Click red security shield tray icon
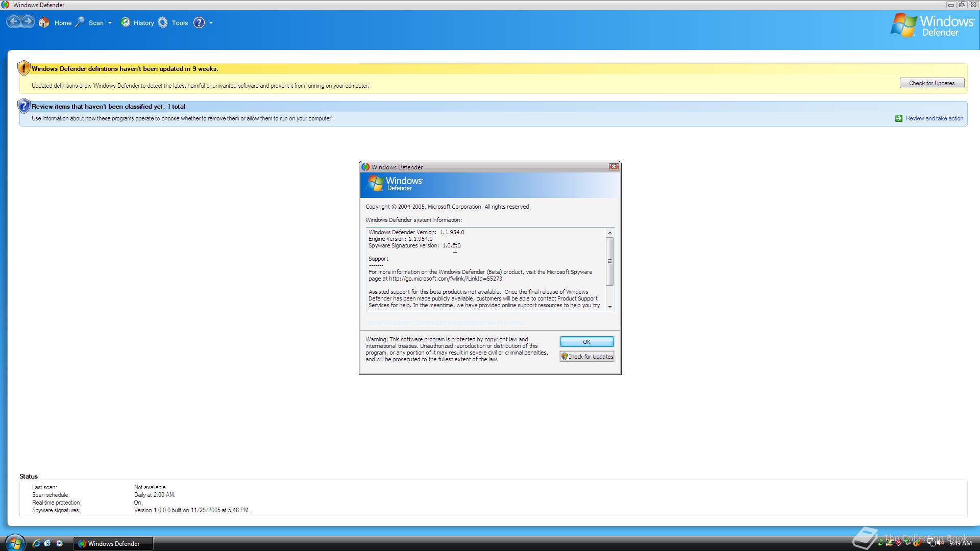Image resolution: width=980 pixels, height=551 pixels. click(x=898, y=543)
